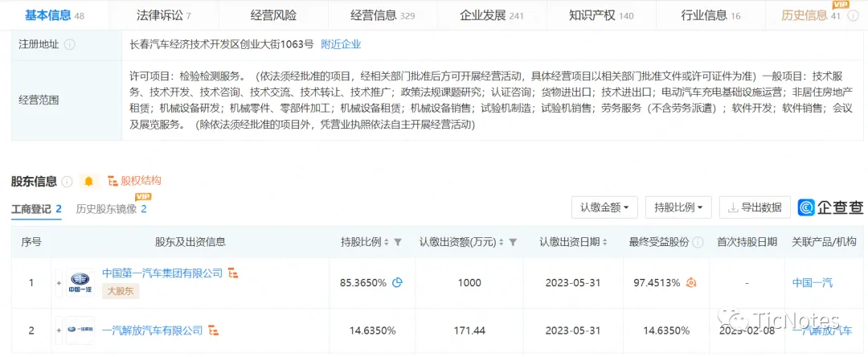Open the 历史信息 VIP tab
This screenshot has width=868, height=357.
click(x=815, y=15)
